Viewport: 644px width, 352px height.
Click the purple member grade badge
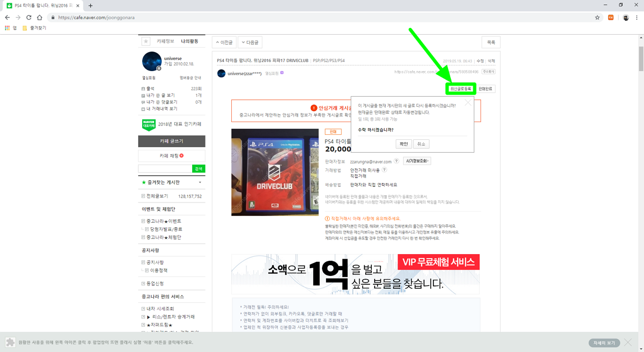coord(282,73)
